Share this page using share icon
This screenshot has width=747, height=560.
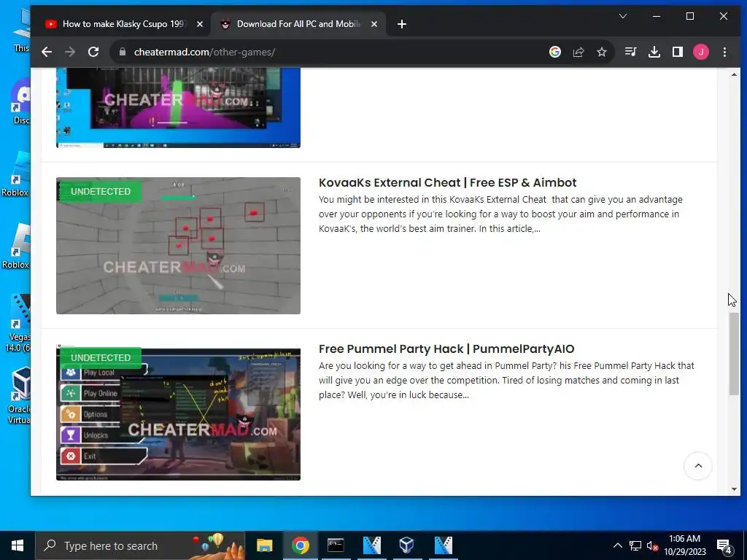[x=578, y=52]
